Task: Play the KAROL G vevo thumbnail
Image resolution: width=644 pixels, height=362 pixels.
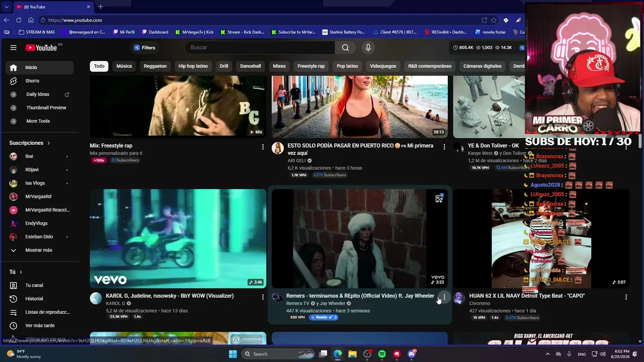Action: click(x=178, y=238)
